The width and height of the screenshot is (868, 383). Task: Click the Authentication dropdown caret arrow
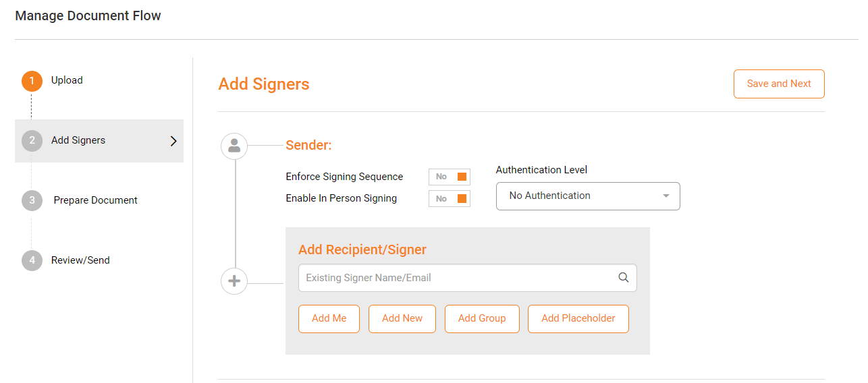[x=666, y=196]
